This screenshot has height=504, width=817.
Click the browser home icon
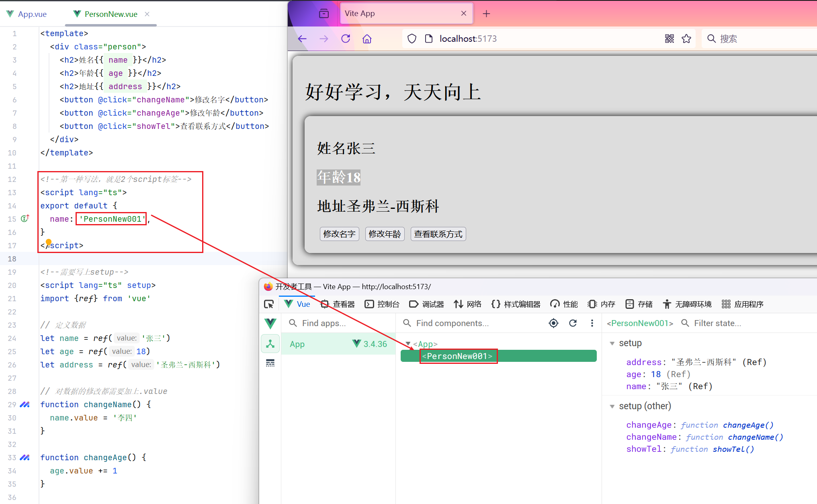pyautogui.click(x=367, y=39)
